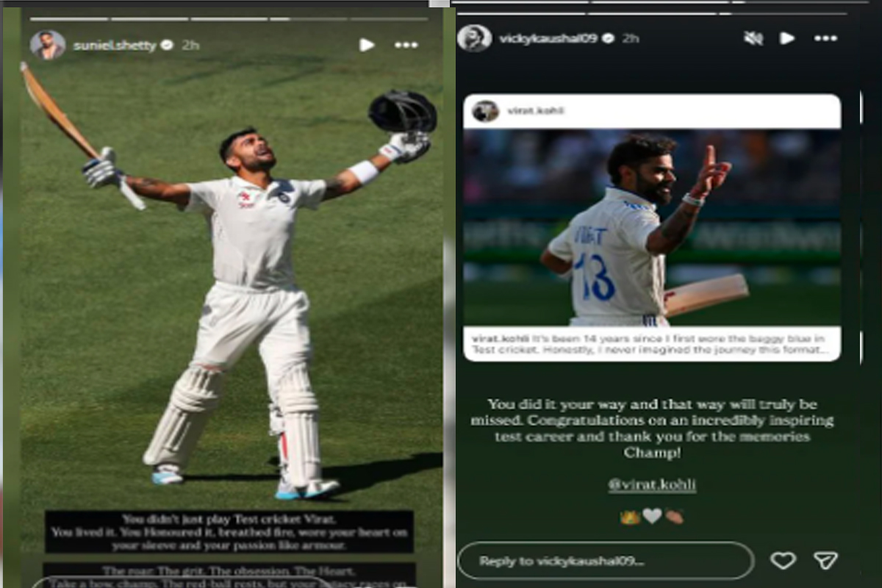Click the Reply to vickykaushal09 field
This screenshot has height=588, width=882.
[606, 561]
